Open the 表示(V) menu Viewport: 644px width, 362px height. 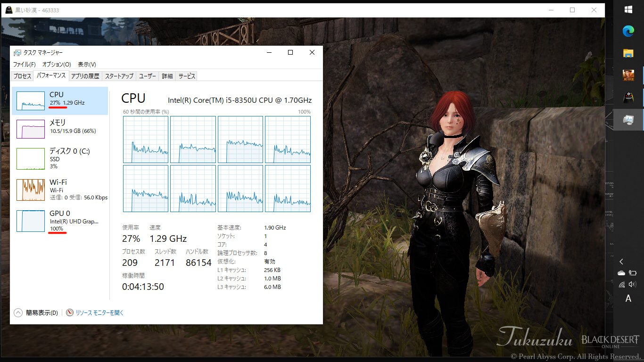point(87,65)
